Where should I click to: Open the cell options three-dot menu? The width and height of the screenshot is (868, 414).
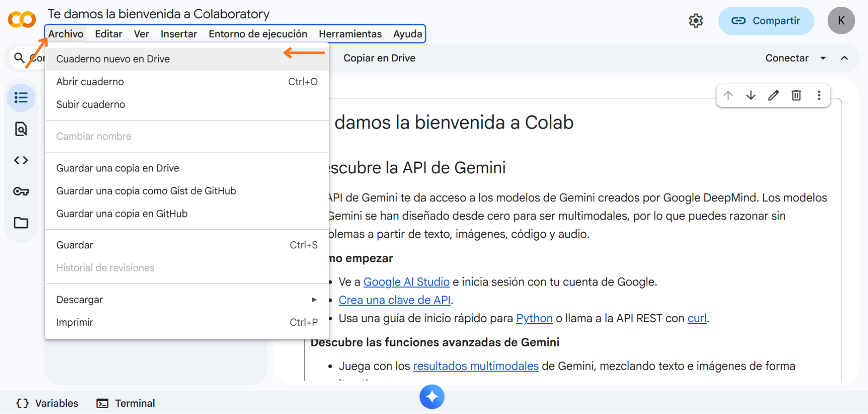(x=819, y=95)
